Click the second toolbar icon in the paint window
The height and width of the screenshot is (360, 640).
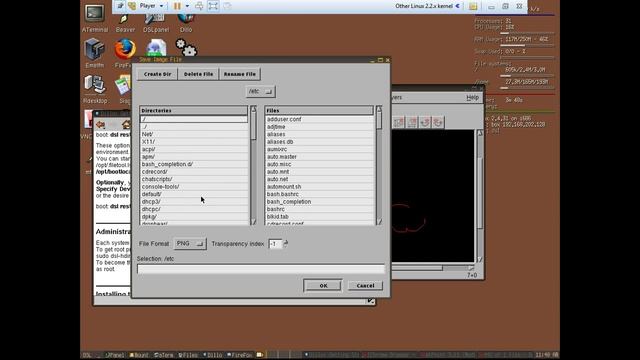click(412, 122)
